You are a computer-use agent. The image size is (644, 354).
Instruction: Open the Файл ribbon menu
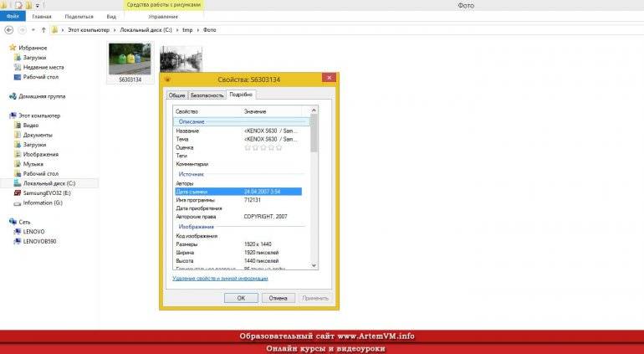13,17
